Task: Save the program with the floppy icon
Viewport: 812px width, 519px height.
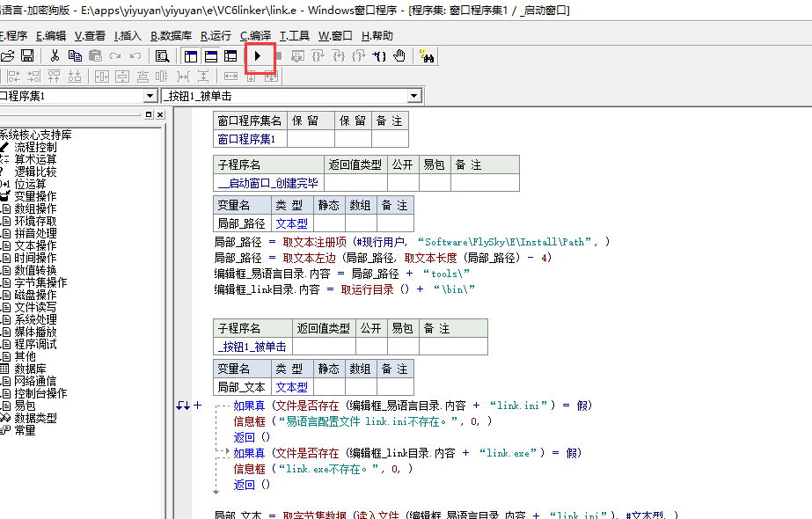Action: tap(27, 56)
